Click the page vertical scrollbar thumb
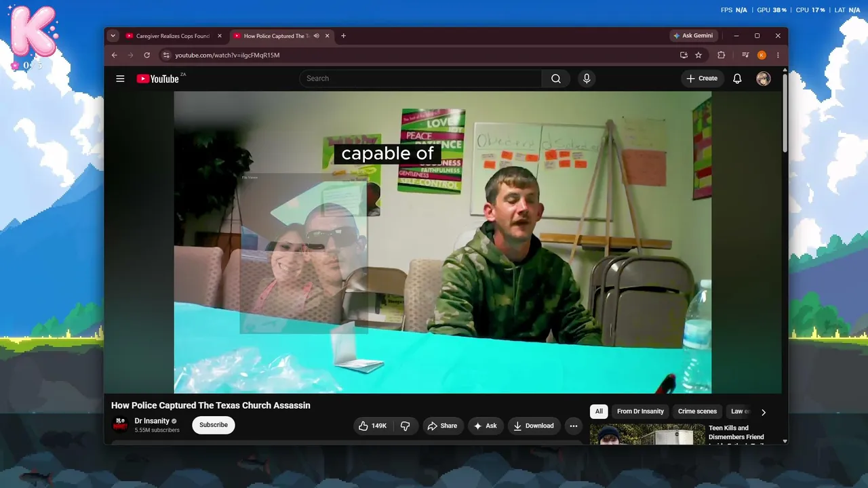 point(785,112)
